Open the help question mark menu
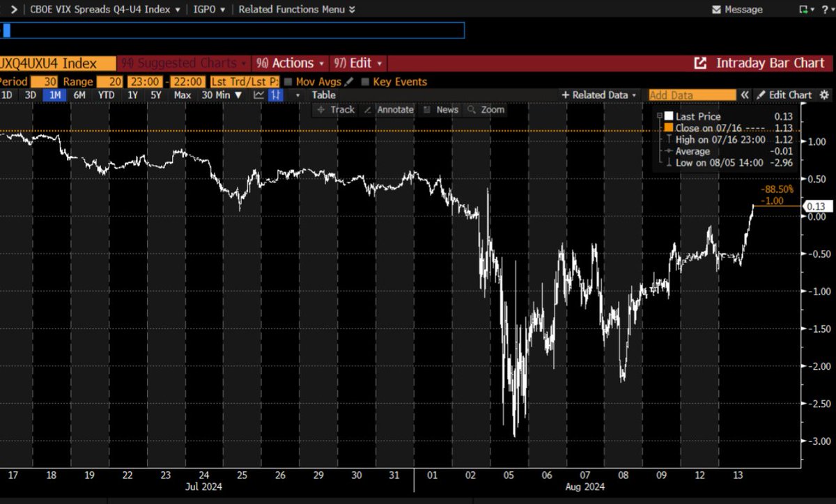The width and height of the screenshot is (836, 504). [829, 10]
